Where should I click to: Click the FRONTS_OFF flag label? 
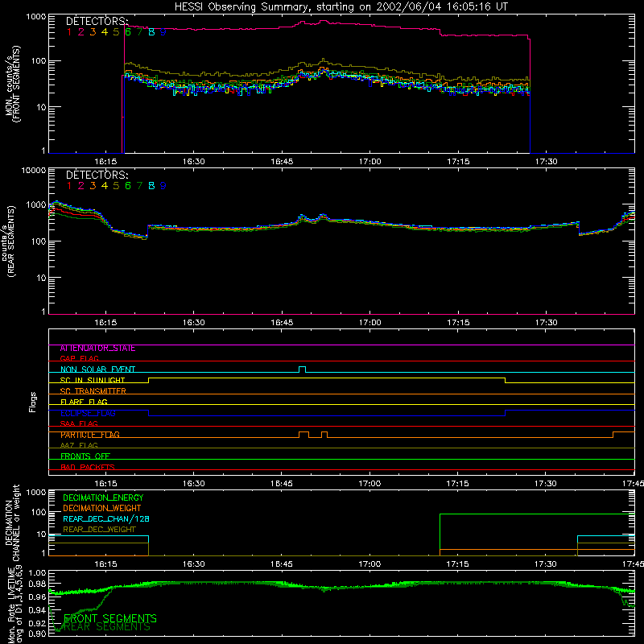coord(85,456)
